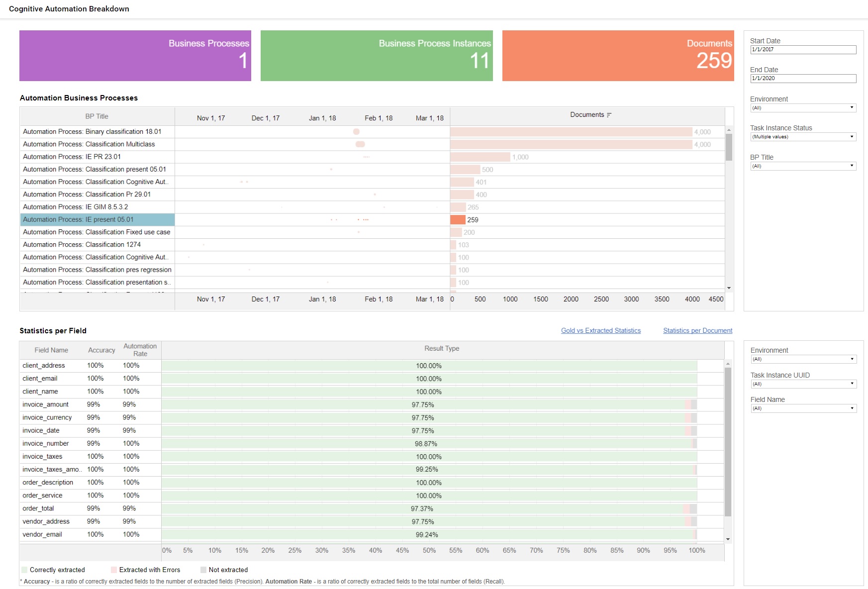Open the BP Title filter dropdown
The height and width of the screenshot is (589, 868).
coord(803,166)
